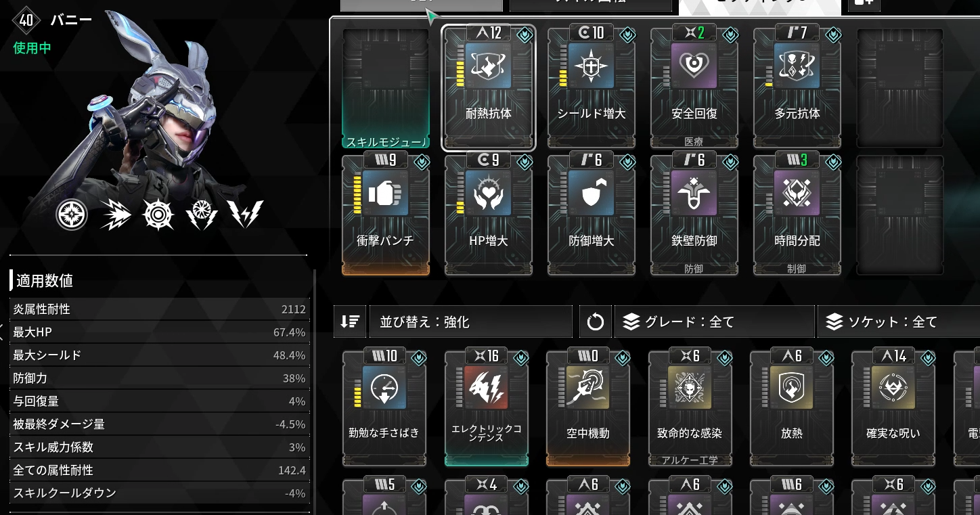Select the 衝撃パンチ fist module
This screenshot has height=515, width=980.
(x=386, y=215)
